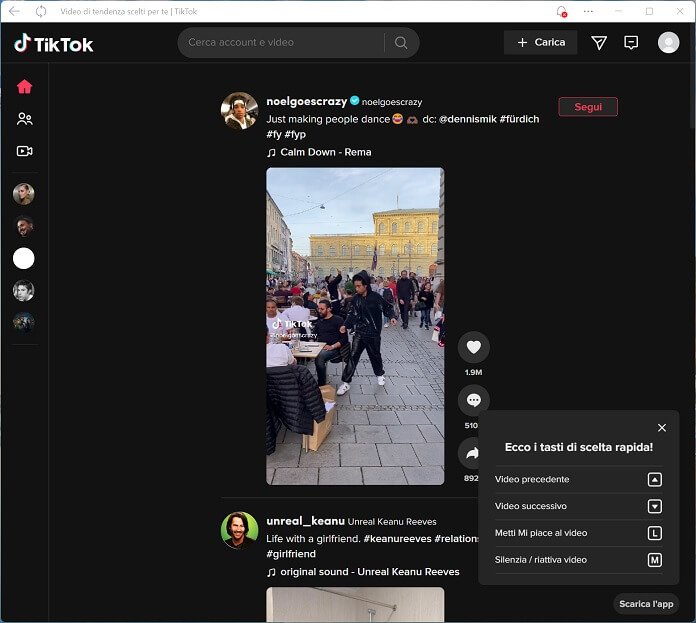Open the #keanureeves hashtag
The width and height of the screenshot is (696, 623).
(397, 539)
